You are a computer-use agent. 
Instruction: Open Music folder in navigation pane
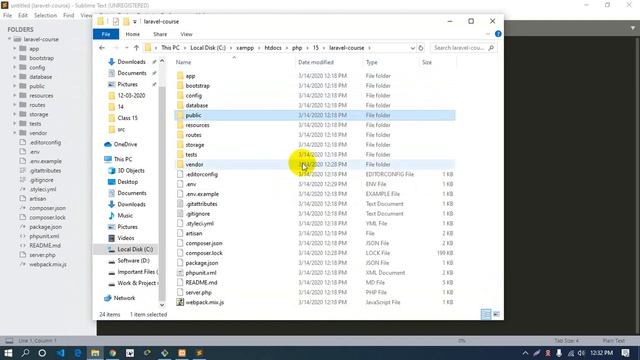point(125,216)
